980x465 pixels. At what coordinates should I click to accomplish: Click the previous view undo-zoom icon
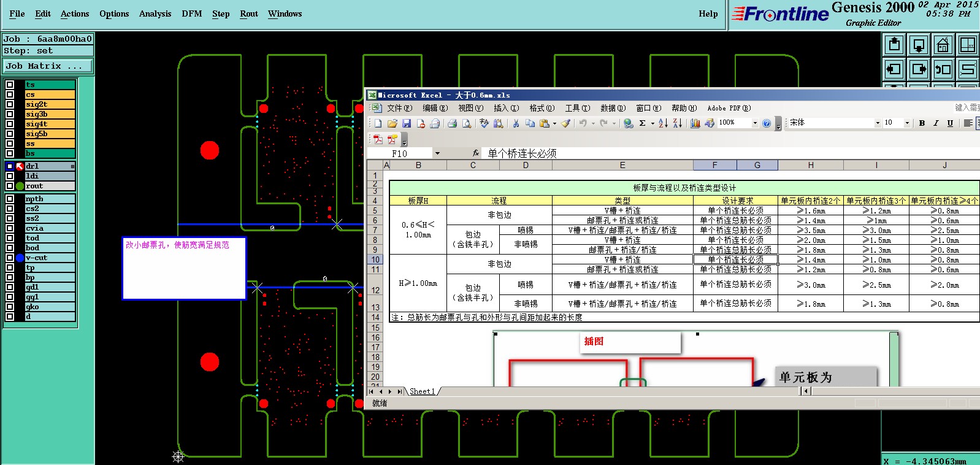[943, 69]
